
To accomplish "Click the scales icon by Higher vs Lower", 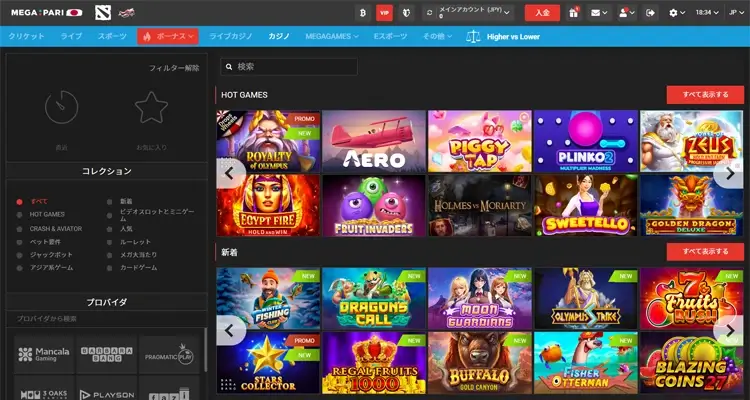I will (473, 36).
